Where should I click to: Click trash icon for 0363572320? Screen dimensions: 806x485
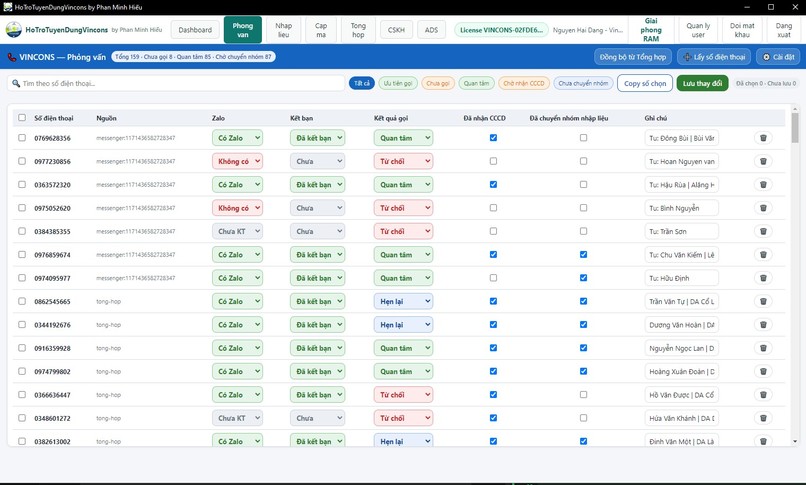[x=763, y=184]
